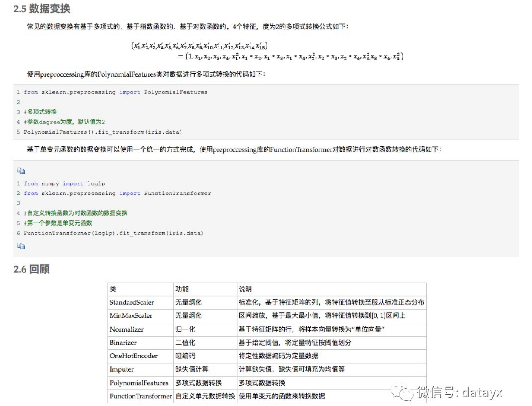Click the code line "from sklearn.preprocessing import PolynomialFeatures"
Image resolution: width=532 pixels, height=406 pixels.
(115, 92)
